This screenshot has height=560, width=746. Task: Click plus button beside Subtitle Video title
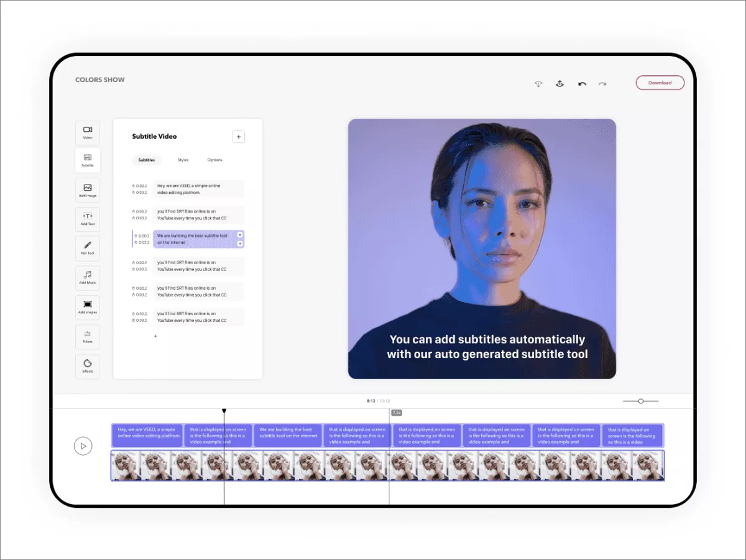coord(239,137)
